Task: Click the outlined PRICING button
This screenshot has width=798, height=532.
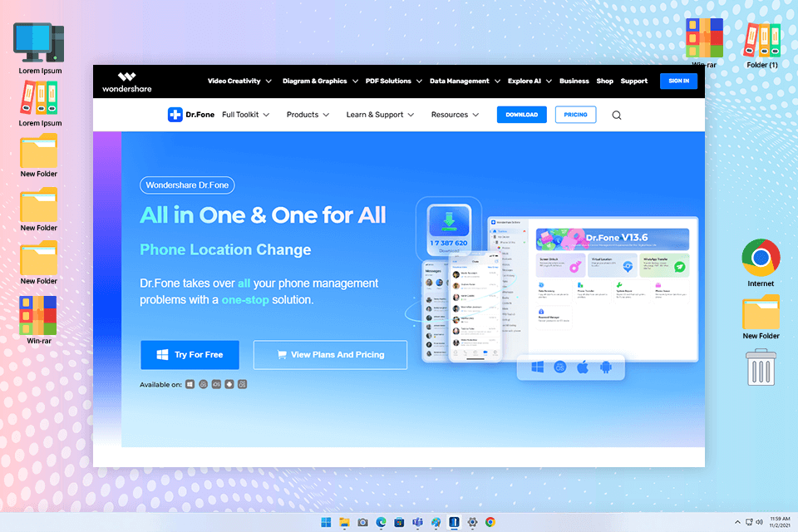Action: pos(575,115)
